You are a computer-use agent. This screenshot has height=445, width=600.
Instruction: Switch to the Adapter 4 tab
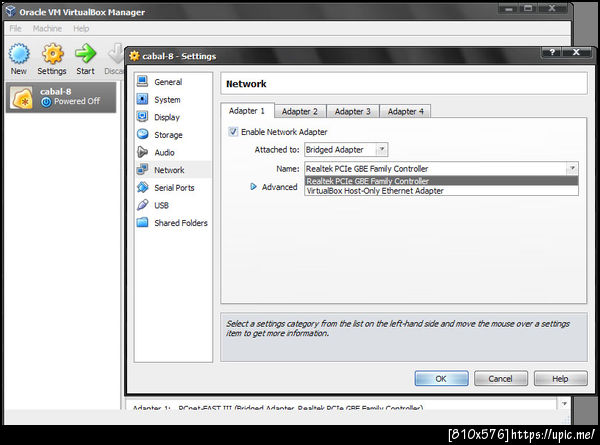point(406,111)
